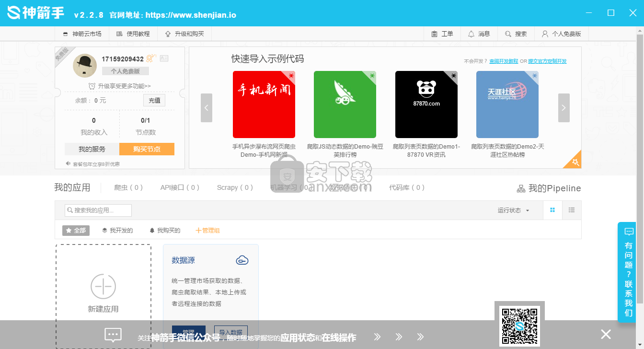Filter by 我购买的 apps

pos(165,231)
